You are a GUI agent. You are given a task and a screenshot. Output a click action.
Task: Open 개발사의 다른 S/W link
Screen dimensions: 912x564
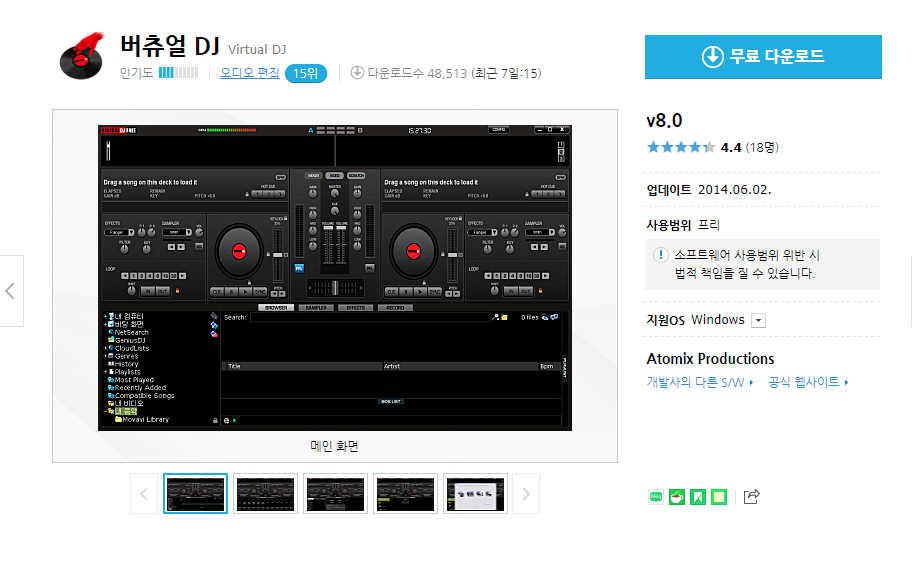[x=700, y=382]
